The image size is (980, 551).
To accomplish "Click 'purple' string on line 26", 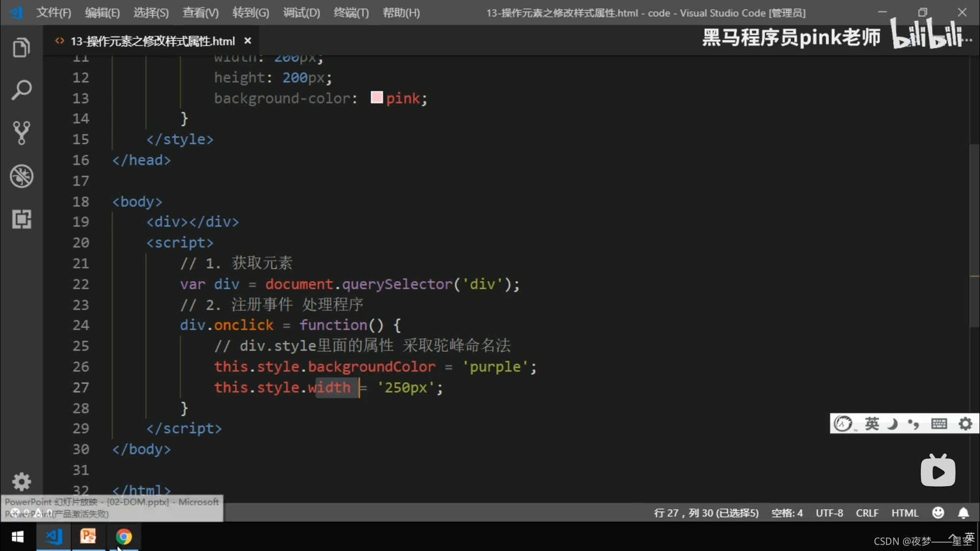I will pos(495,367).
